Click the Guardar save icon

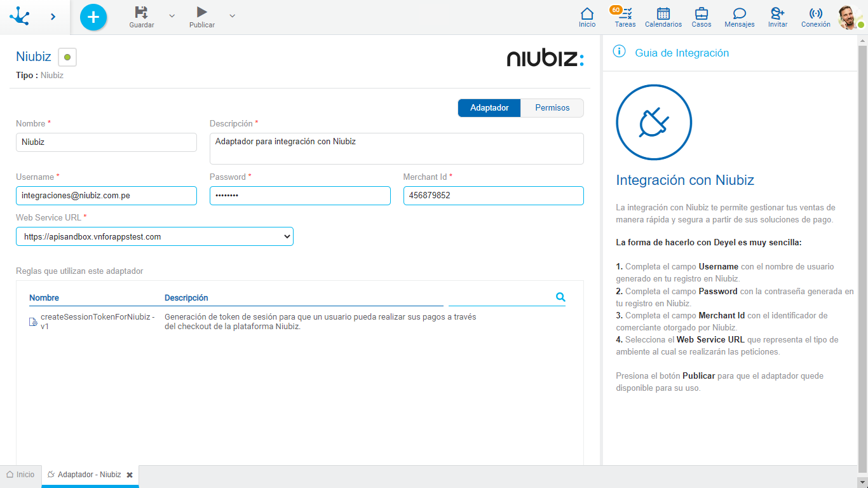click(x=142, y=12)
